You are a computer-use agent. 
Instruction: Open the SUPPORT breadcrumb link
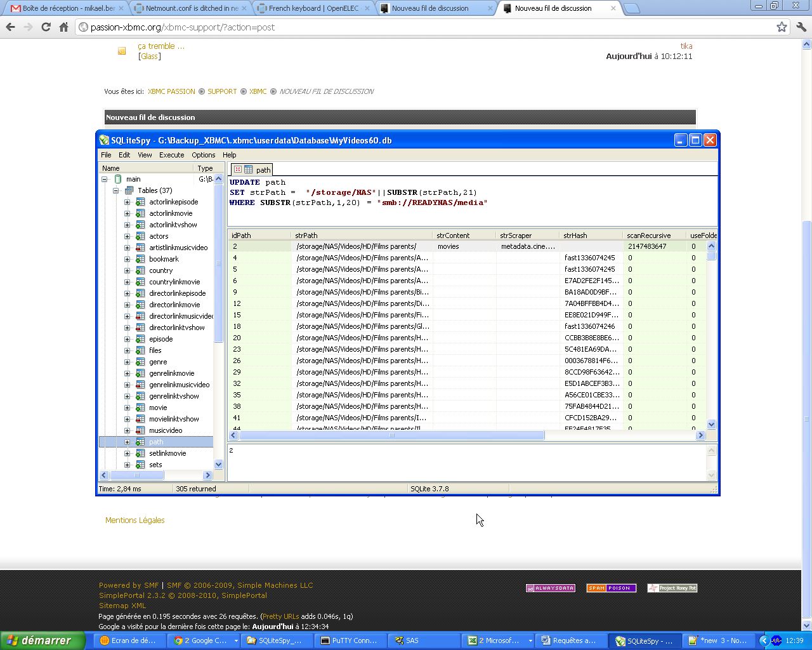point(222,91)
